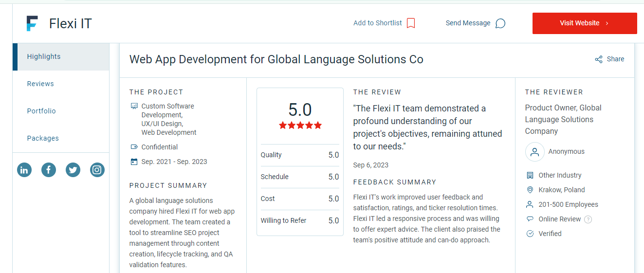Viewport: 644px width, 273px height.
Task: Click the Sep. 2021 - Sep. 2023 date range
Action: click(174, 162)
